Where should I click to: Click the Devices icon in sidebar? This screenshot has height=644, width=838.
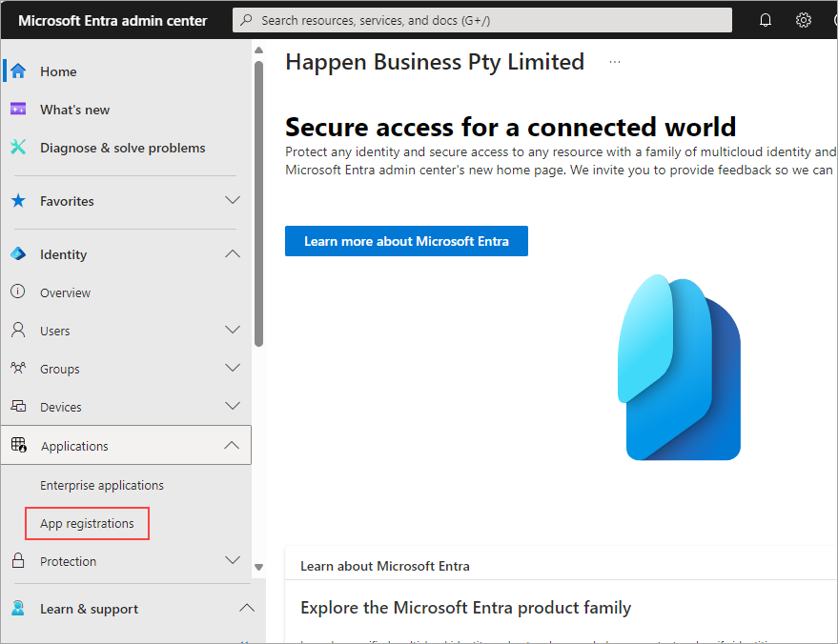(x=18, y=407)
